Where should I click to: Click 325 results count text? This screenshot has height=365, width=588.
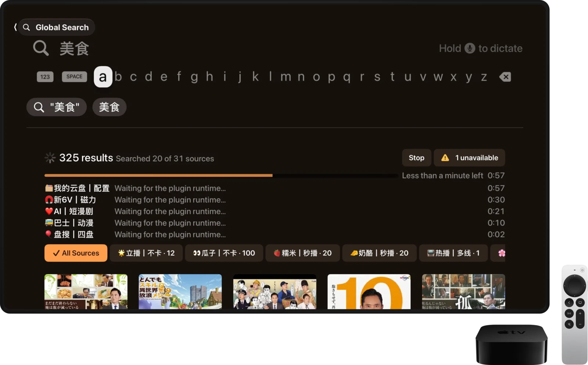click(x=86, y=158)
